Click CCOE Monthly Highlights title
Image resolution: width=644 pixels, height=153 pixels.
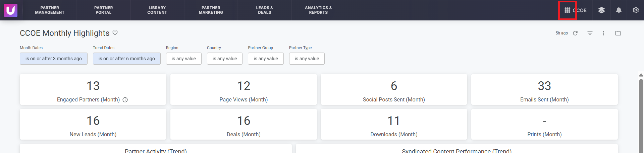pos(65,33)
